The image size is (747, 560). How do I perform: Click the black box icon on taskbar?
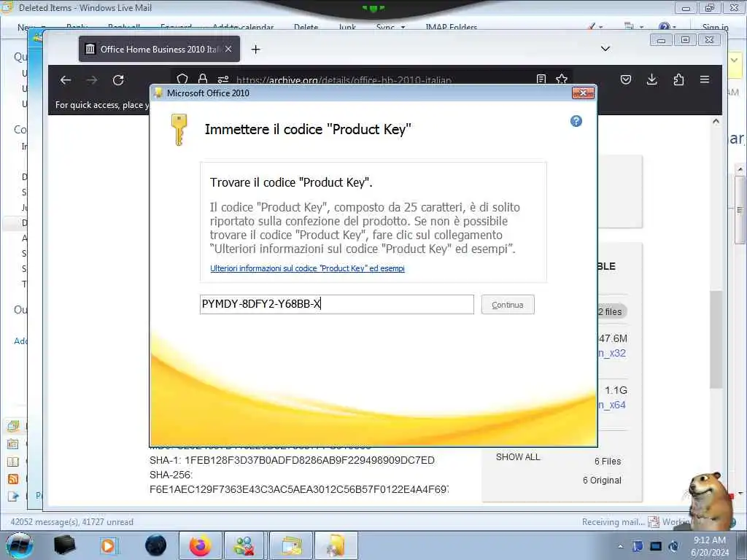64,545
